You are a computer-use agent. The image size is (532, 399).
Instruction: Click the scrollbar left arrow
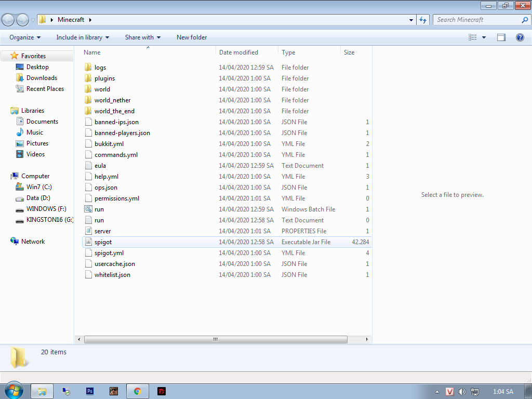[79, 339]
